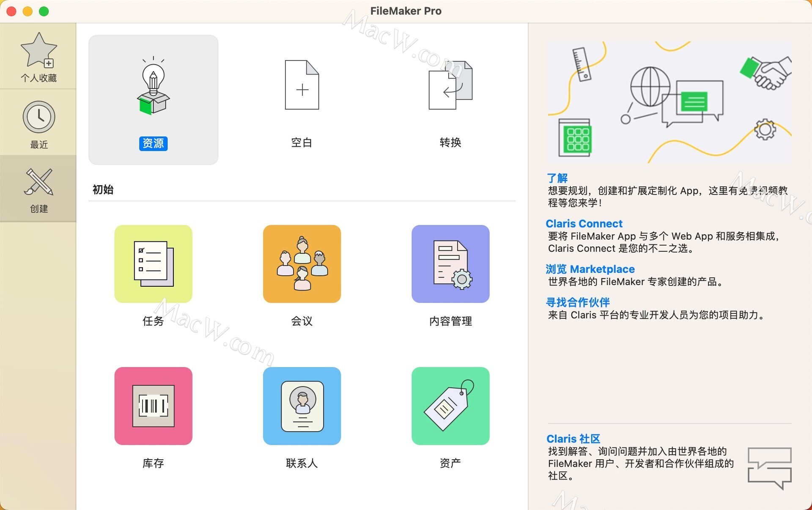Image resolution: width=812 pixels, height=510 pixels.
Task: Click the 初始 section heading
Action: [103, 189]
